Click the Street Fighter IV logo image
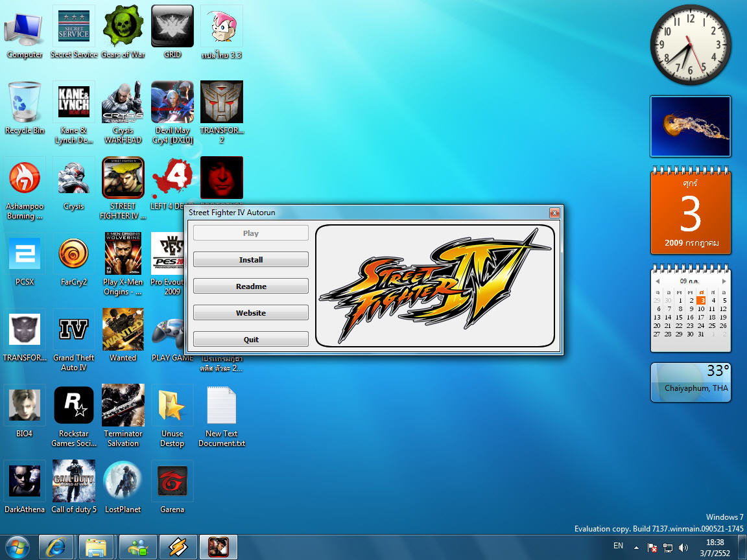Screen dimensions: 747x560 point(435,286)
